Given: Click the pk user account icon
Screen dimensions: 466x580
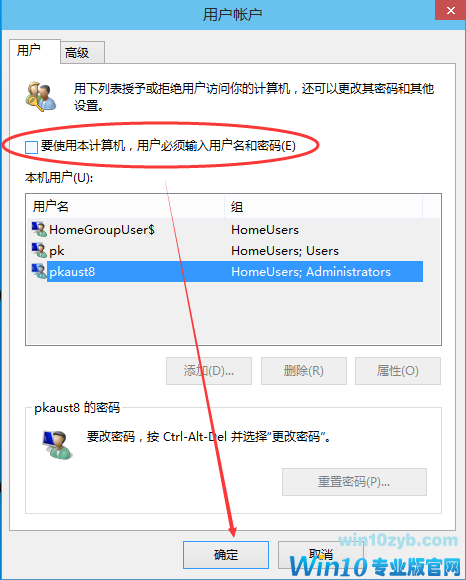Looking at the screenshot, I should (x=39, y=250).
